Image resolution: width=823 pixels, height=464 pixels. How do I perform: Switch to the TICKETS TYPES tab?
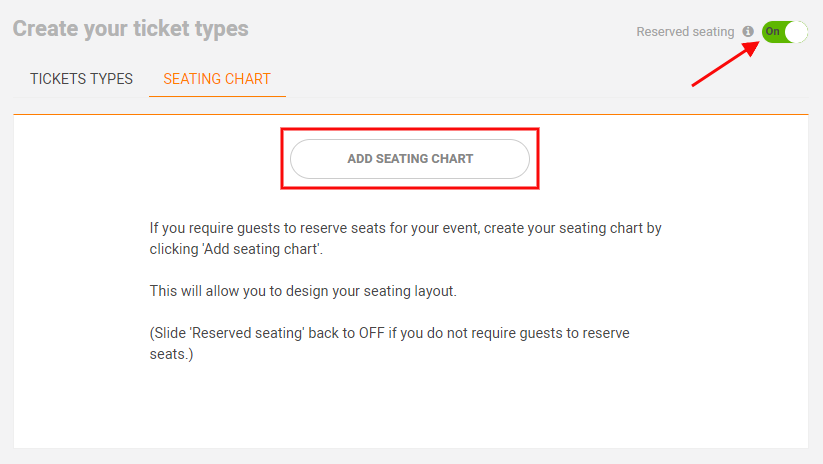click(81, 79)
